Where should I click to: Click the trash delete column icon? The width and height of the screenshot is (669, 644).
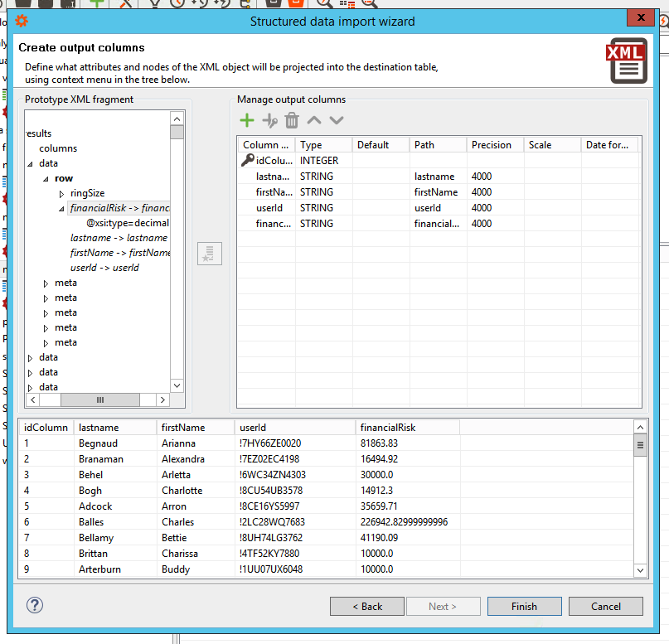pyautogui.click(x=292, y=121)
